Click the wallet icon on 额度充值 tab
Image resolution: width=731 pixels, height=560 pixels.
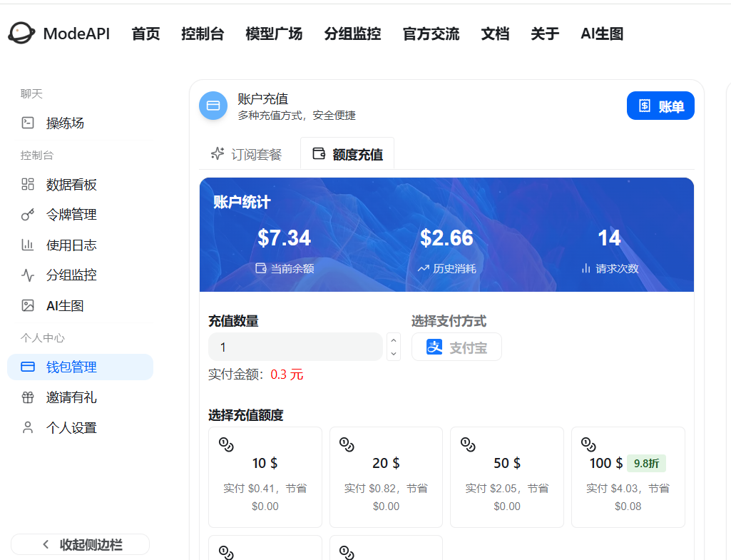point(319,153)
